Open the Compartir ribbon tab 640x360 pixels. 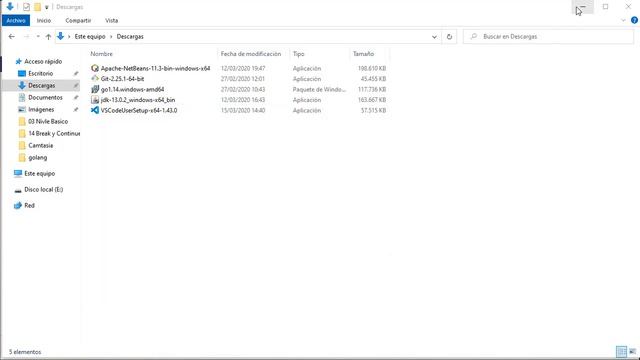coord(78,20)
